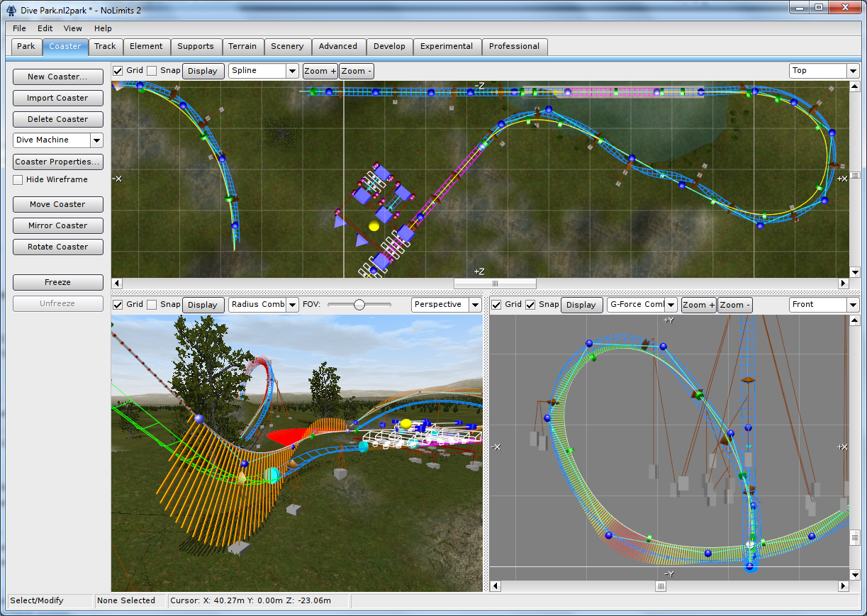Click the top view horizontal scrollbar thumb
The width and height of the screenshot is (867, 616).
pyautogui.click(x=495, y=284)
